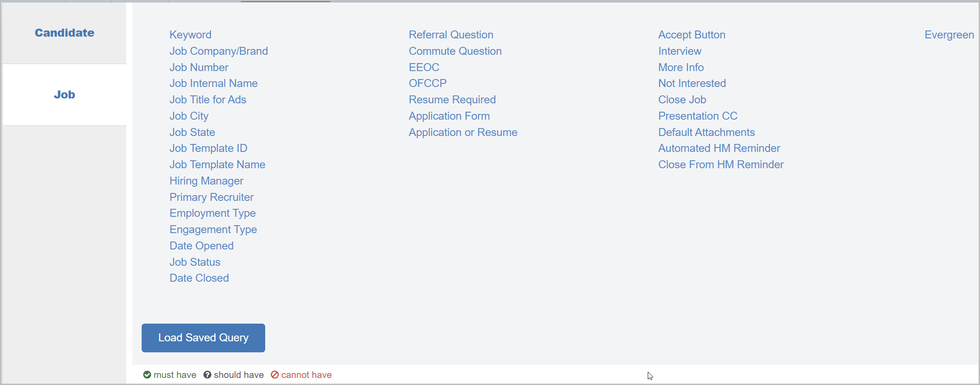Select the Resume Required criterion
The height and width of the screenshot is (385, 980).
(x=452, y=100)
